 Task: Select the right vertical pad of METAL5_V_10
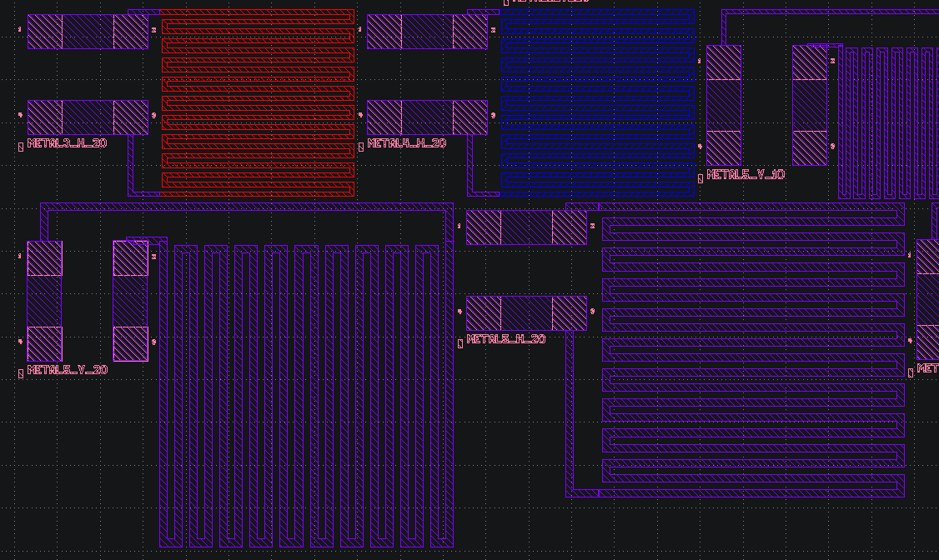809,105
